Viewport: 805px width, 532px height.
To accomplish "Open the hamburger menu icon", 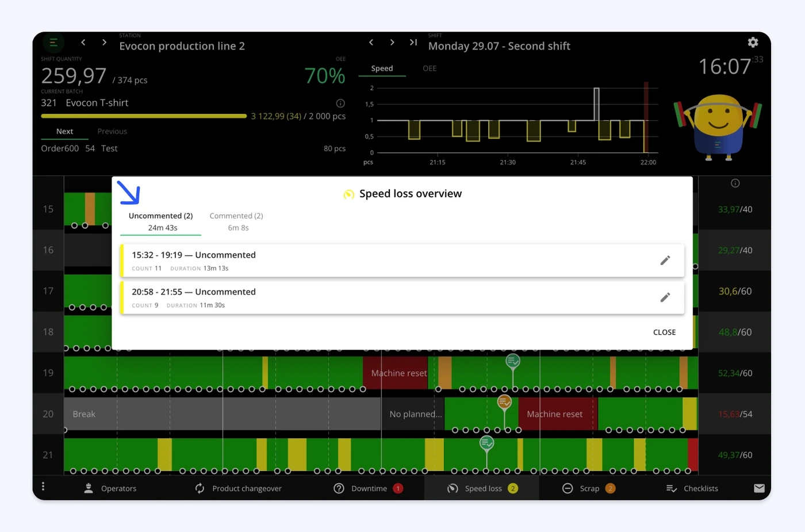I will (x=53, y=43).
